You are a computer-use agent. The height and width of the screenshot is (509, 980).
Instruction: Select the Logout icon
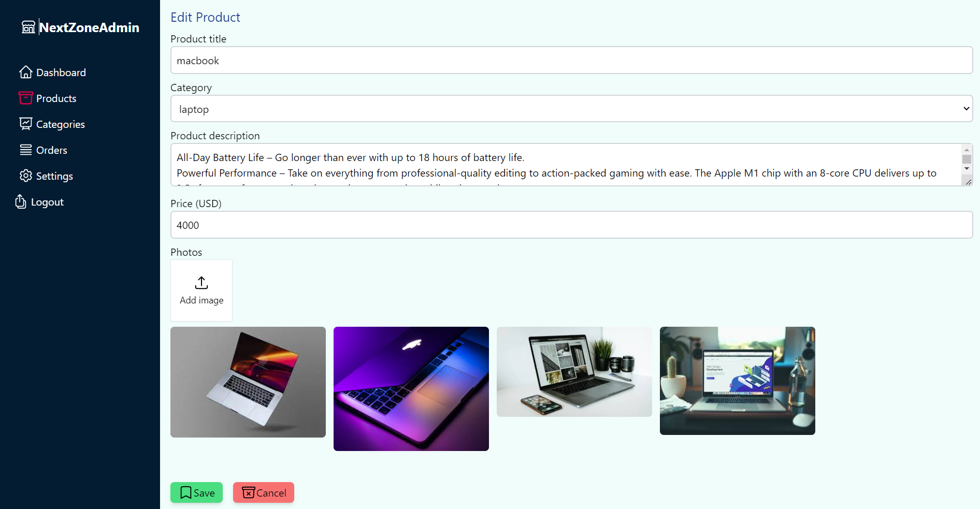tap(20, 201)
